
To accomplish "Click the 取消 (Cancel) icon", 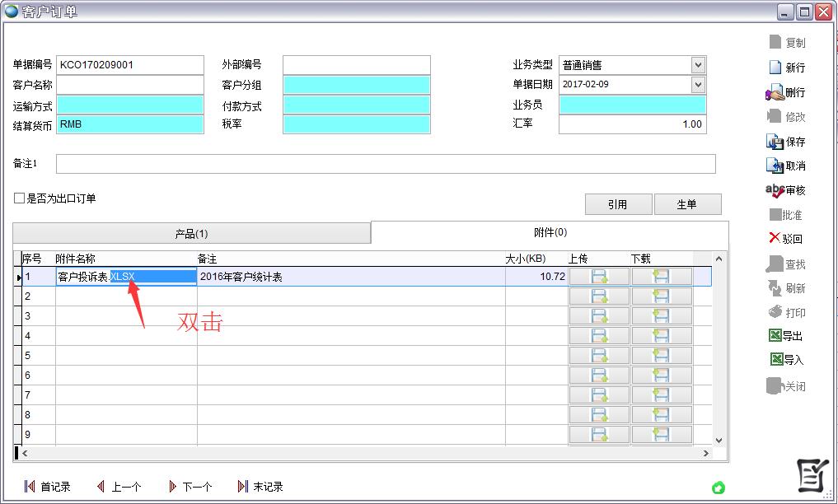I will point(775,166).
